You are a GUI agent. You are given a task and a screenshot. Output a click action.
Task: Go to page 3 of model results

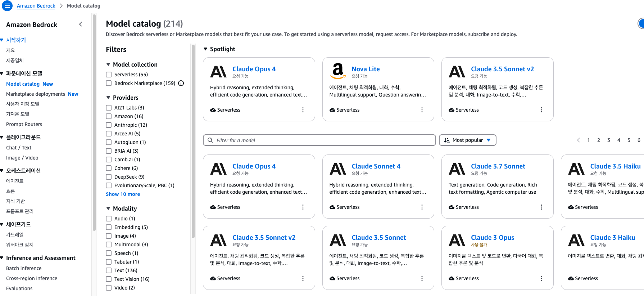coord(609,140)
